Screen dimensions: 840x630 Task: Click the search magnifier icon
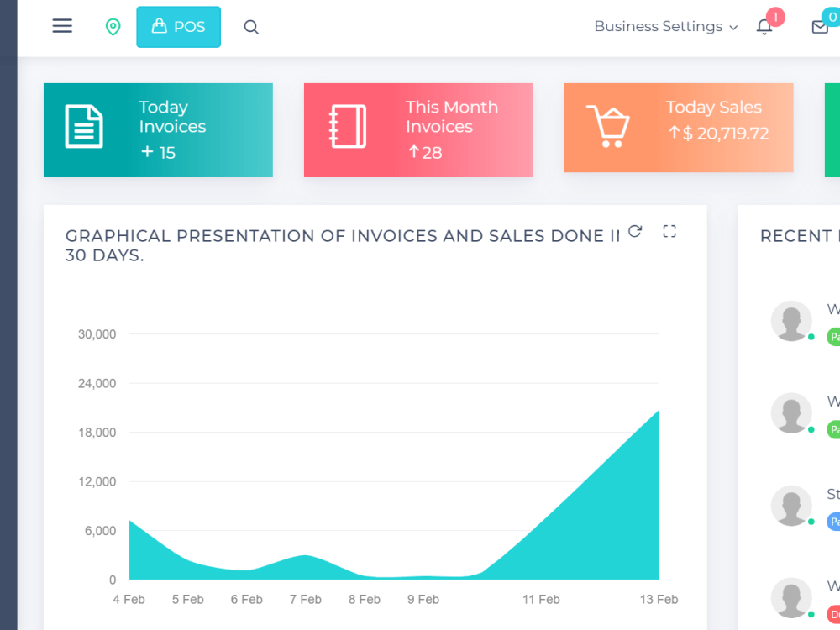click(x=251, y=27)
